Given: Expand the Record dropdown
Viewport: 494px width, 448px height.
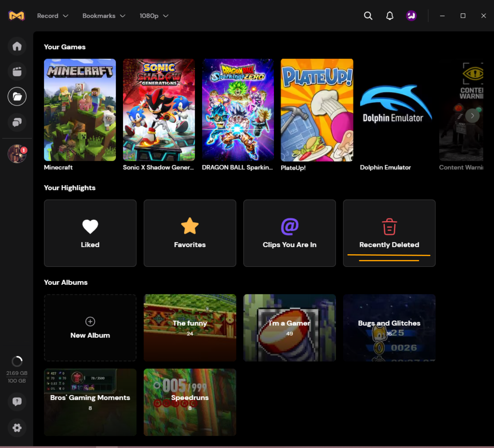Looking at the screenshot, I should (x=53, y=16).
